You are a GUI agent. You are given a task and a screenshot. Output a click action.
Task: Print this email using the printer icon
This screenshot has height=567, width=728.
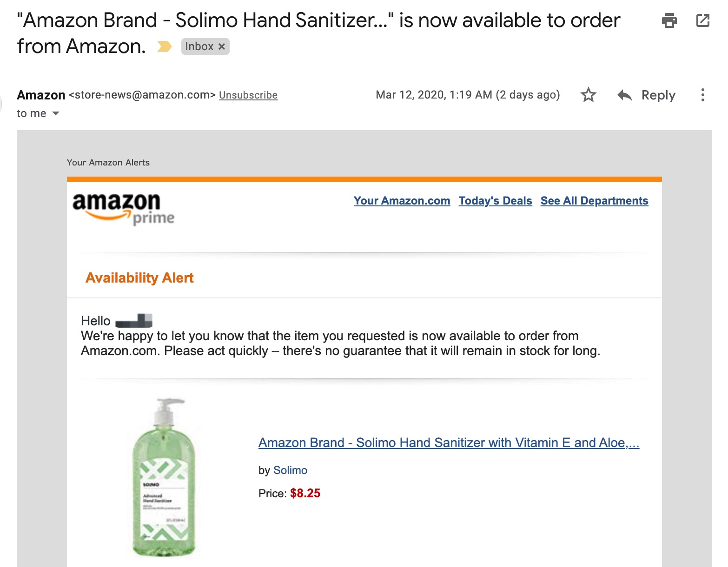coord(669,20)
